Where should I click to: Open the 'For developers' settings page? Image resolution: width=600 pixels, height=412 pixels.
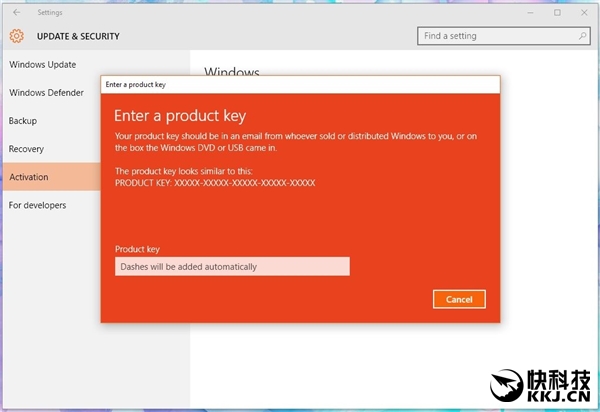38,205
